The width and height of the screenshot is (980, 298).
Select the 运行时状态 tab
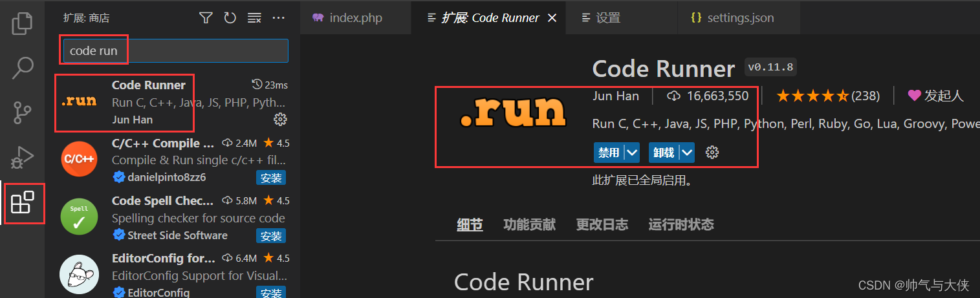click(x=681, y=224)
